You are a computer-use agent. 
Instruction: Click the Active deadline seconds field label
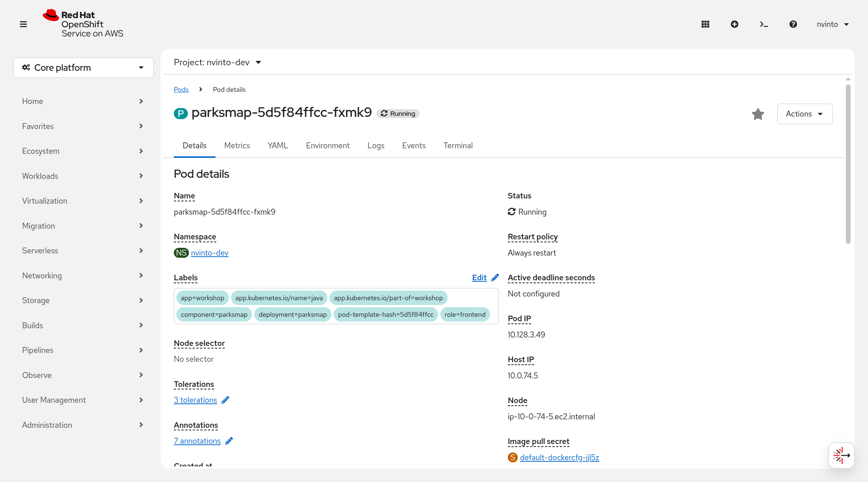pos(551,278)
